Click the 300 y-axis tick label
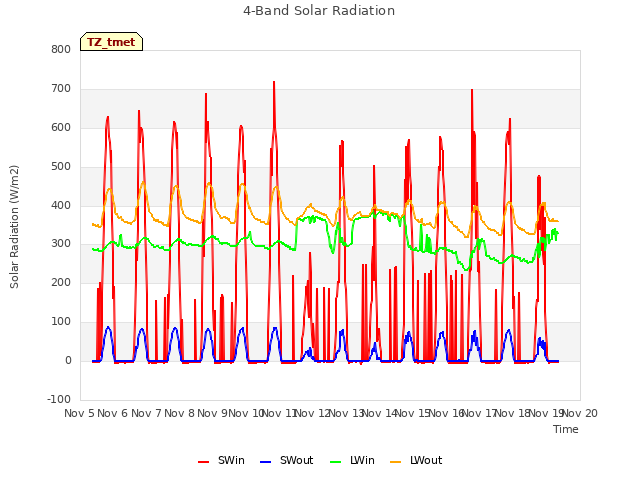The width and height of the screenshot is (640, 480). point(61,244)
